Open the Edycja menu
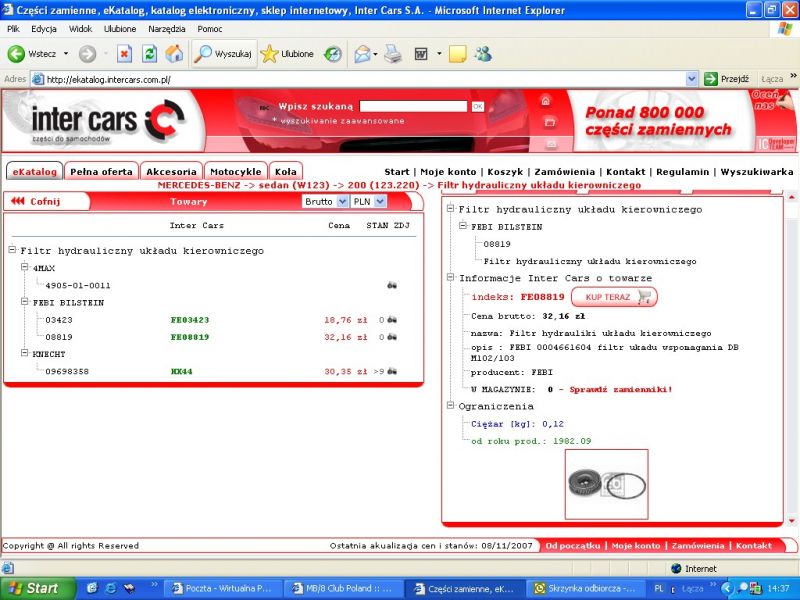Image resolution: width=800 pixels, height=600 pixels. [x=43, y=29]
